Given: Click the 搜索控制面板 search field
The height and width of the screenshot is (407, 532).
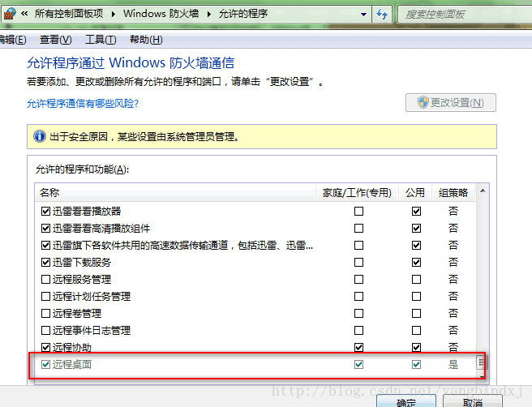Looking at the screenshot, I should [465, 15].
